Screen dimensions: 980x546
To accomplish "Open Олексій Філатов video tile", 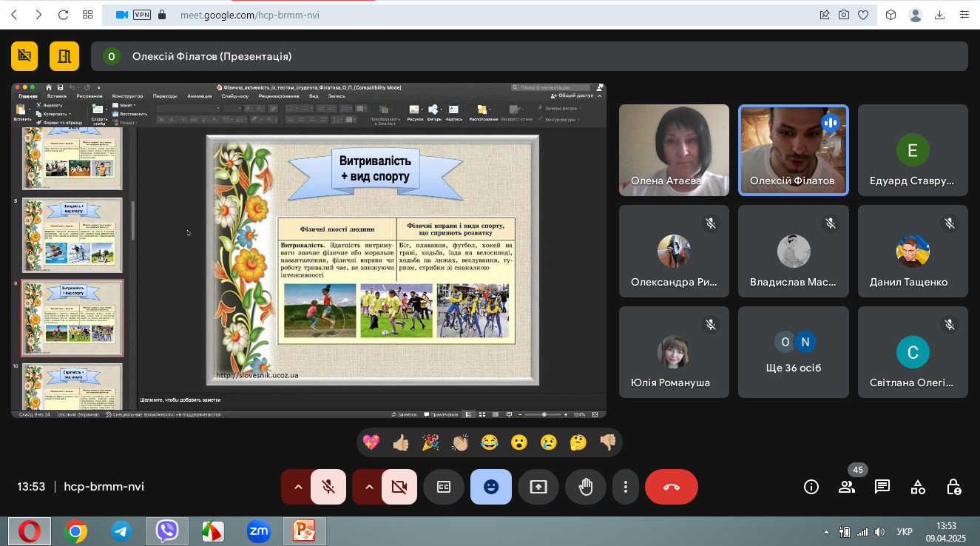I will [794, 150].
